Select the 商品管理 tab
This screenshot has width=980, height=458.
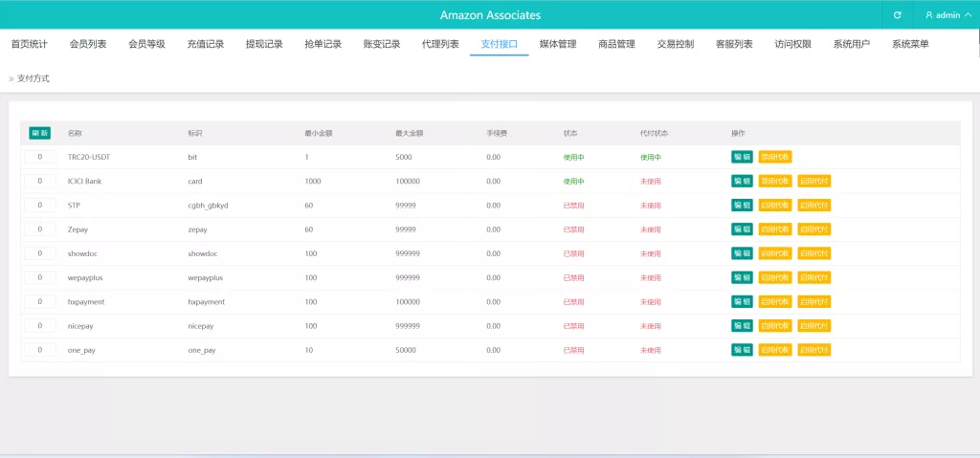tap(616, 44)
